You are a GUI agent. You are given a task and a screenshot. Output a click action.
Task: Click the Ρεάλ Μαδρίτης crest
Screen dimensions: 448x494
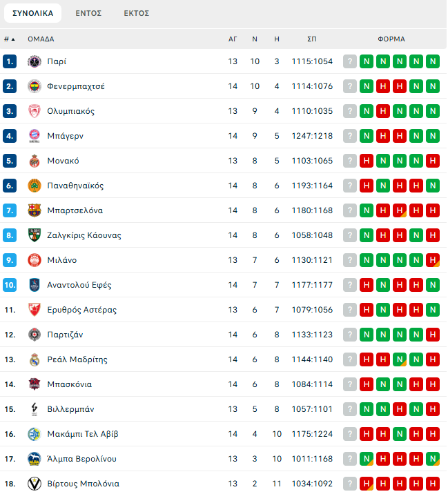(x=35, y=359)
